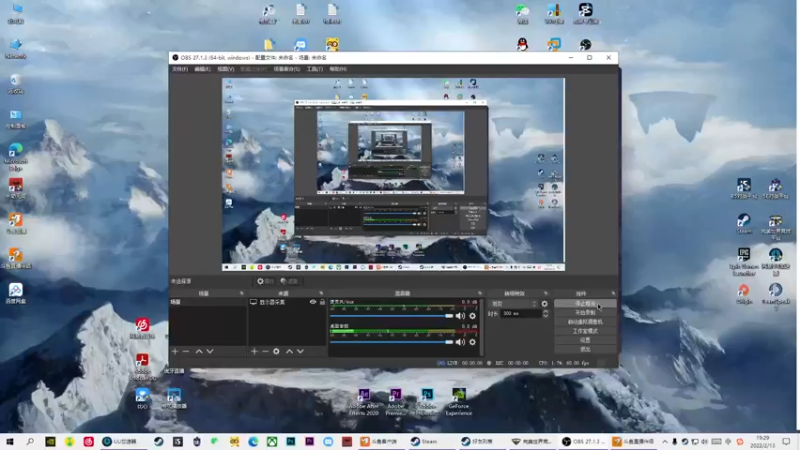Move scene down in Scenes dock
The image size is (800, 450).
[x=210, y=352]
